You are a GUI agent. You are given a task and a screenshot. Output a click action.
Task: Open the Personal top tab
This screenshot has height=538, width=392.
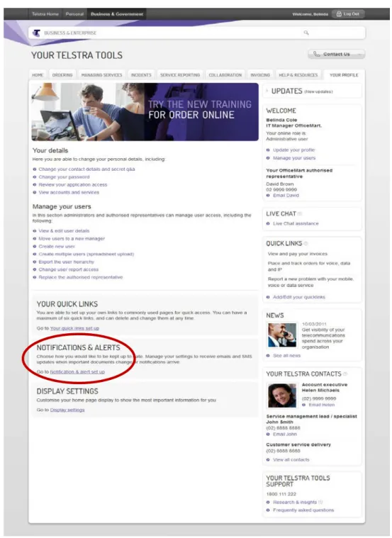coord(74,14)
